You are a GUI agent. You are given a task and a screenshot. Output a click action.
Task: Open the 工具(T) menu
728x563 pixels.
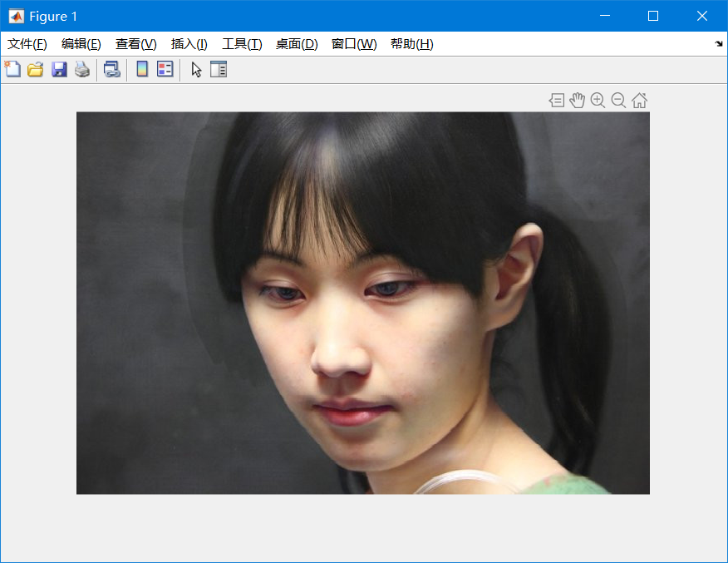coord(242,44)
